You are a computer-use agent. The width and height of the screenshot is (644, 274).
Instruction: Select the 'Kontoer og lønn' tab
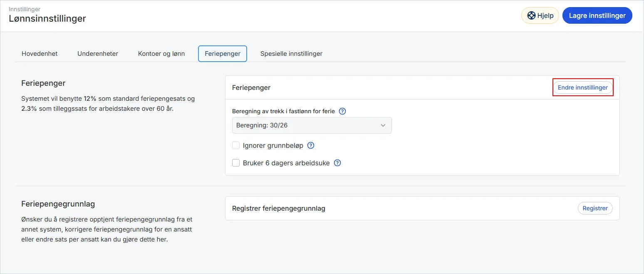tap(161, 53)
